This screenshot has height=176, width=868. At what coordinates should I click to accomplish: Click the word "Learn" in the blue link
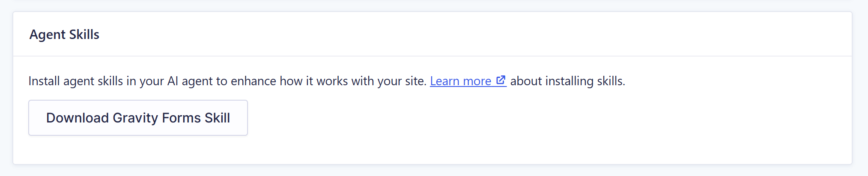pyautogui.click(x=445, y=81)
